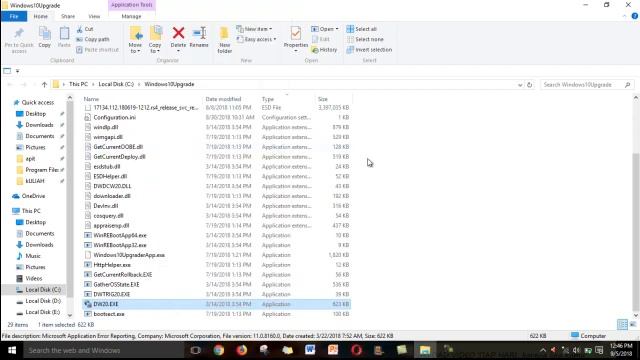Click the Properties icon
Image resolution: width=640 pixels, height=360 pixels.
click(296, 33)
